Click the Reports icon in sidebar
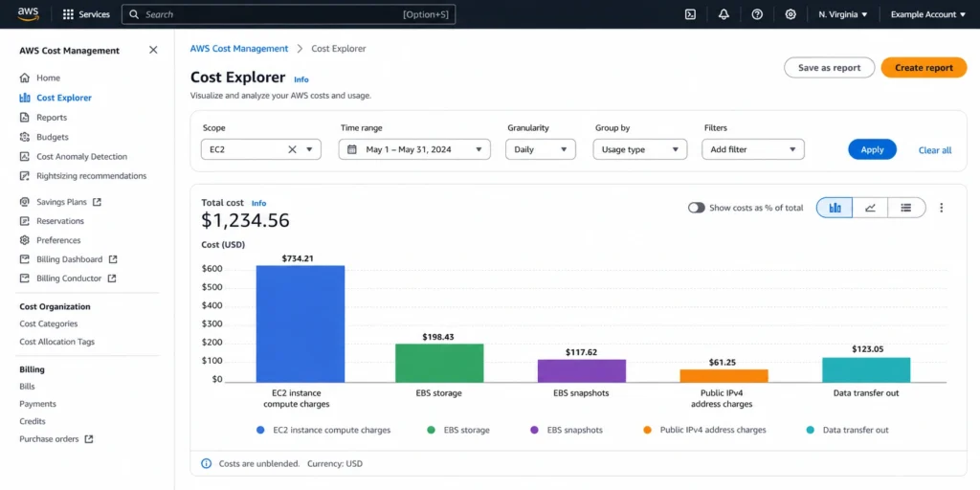The image size is (980, 490). 25,118
